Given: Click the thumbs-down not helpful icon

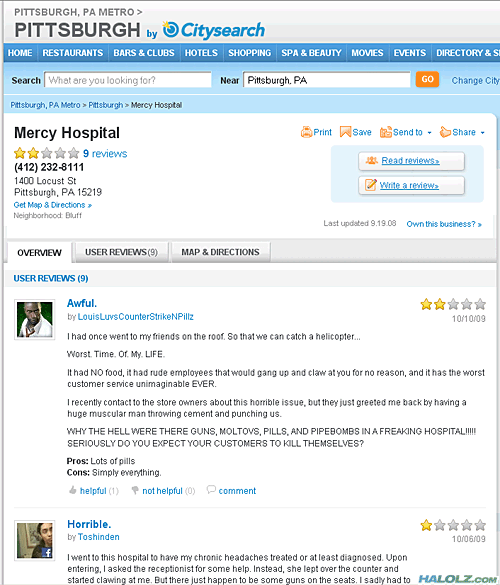Looking at the screenshot, I should [x=135, y=491].
